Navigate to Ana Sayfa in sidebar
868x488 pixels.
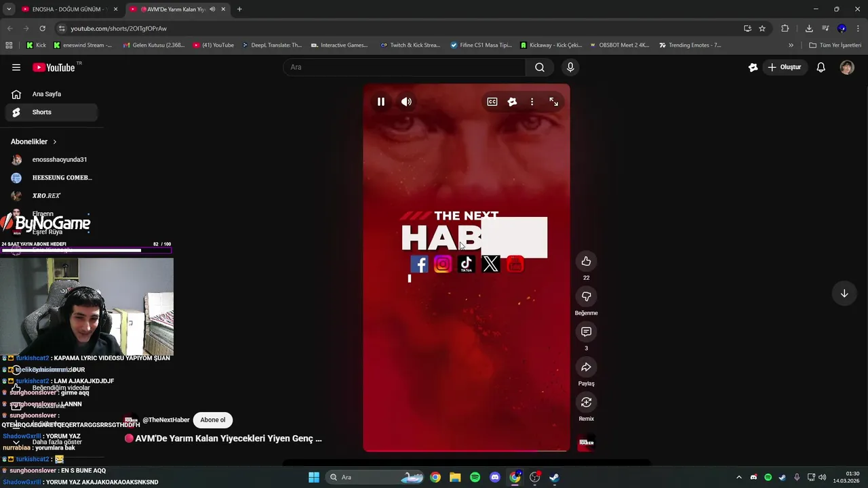pos(52,94)
